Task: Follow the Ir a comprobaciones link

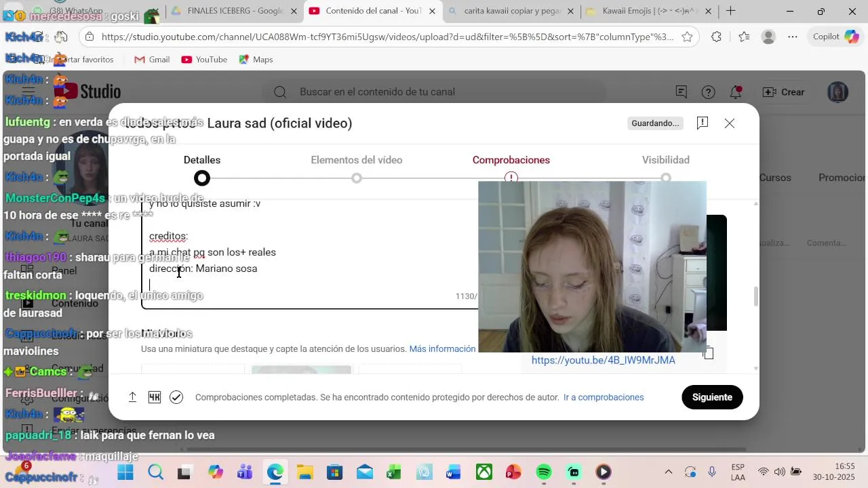Action: (604, 397)
